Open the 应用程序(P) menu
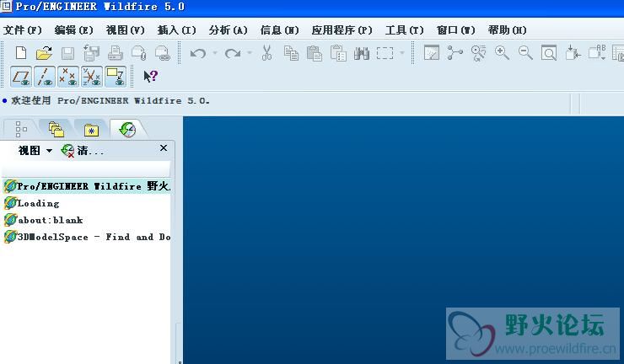The width and height of the screenshot is (624, 364). pos(342,29)
